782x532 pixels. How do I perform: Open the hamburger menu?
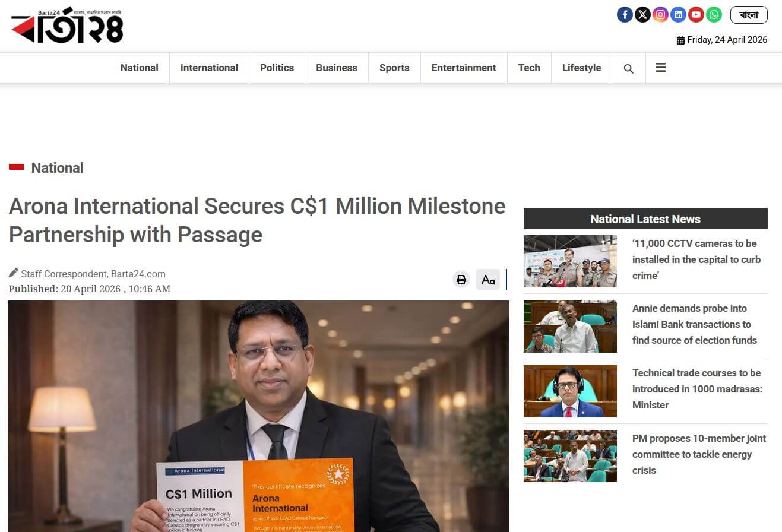(x=660, y=68)
